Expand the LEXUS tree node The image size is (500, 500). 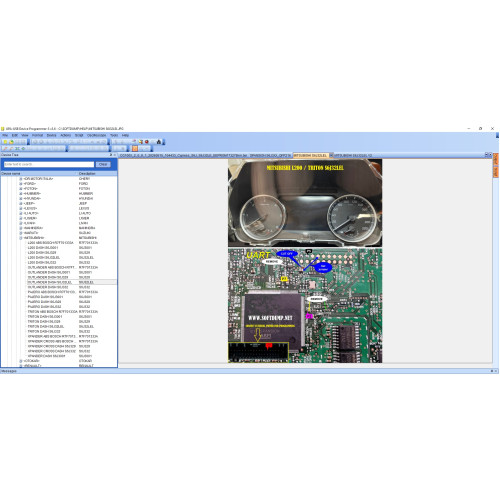pyautogui.click(x=21, y=208)
